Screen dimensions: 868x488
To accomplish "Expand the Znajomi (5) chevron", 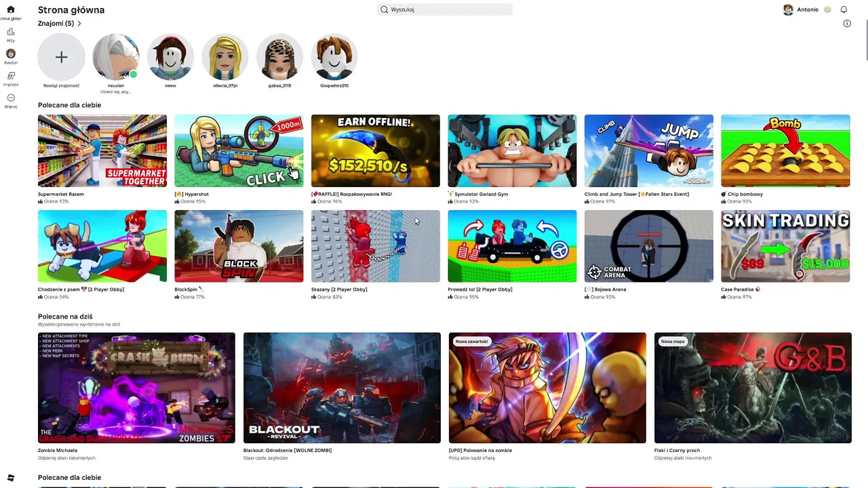I will [79, 24].
